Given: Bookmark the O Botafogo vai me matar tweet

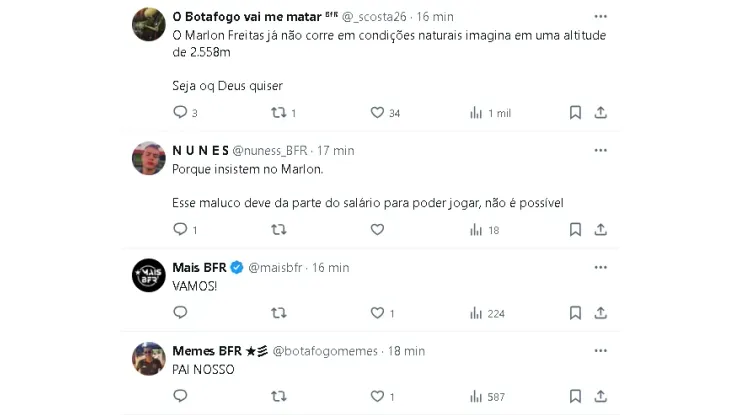Looking at the screenshot, I should [575, 113].
